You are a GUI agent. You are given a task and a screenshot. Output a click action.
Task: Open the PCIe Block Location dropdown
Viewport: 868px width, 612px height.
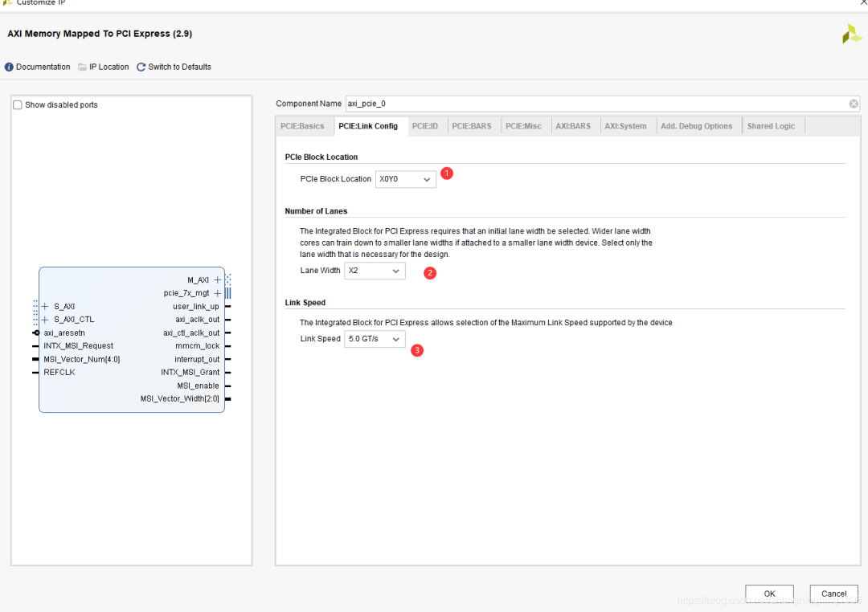(406, 179)
